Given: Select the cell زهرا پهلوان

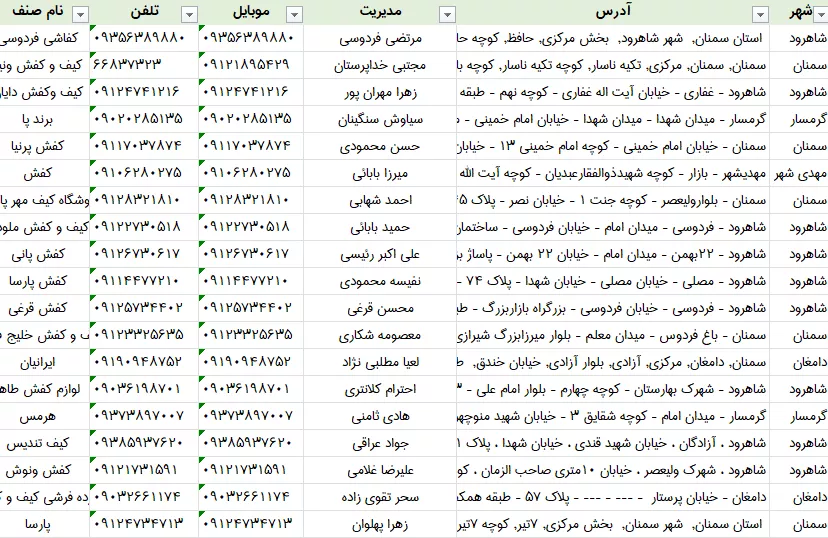Looking at the screenshot, I should [x=380, y=524].
